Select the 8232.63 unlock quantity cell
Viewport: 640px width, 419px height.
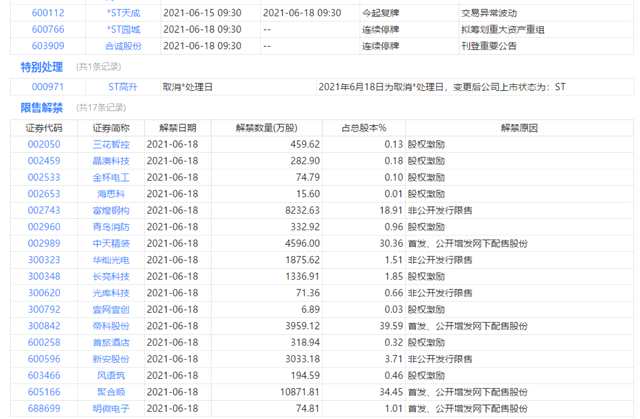[302, 211]
